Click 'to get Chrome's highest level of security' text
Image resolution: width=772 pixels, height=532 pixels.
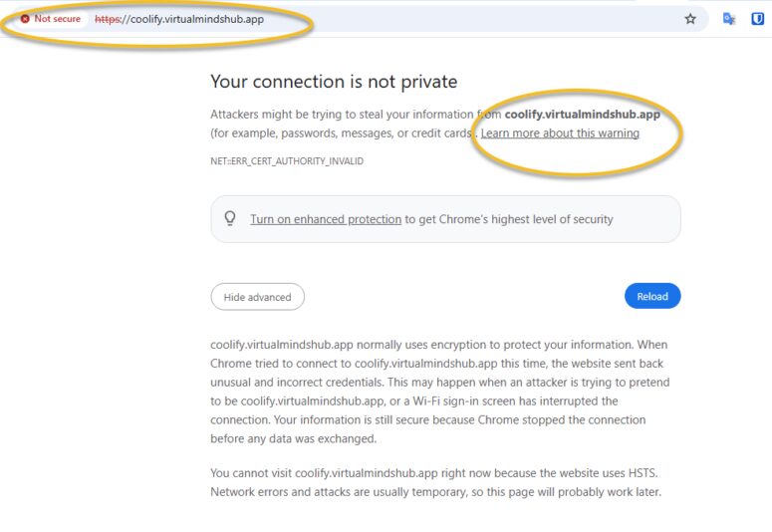click(509, 219)
